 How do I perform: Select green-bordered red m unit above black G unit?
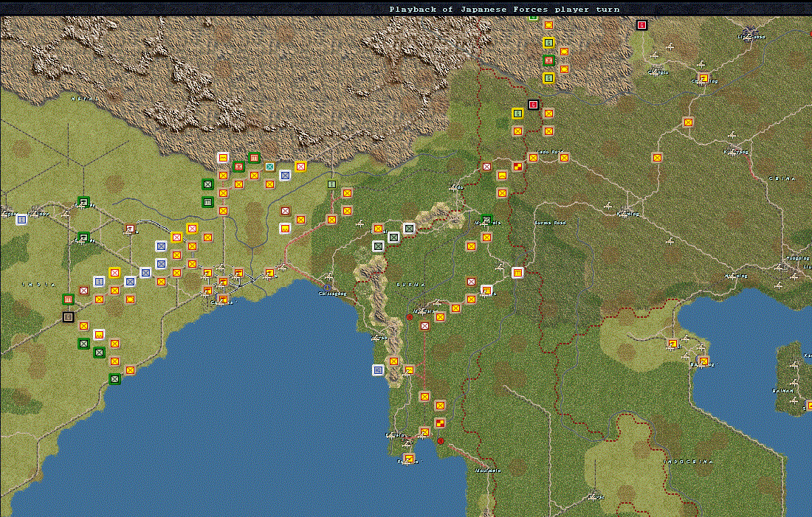[68, 299]
